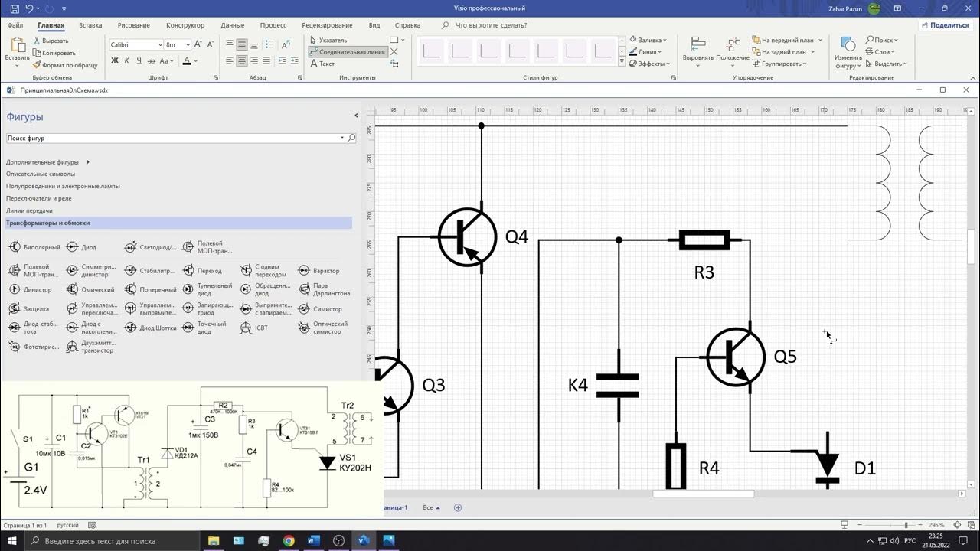Screen dimensions: 980x551
Task: Save the document with diskette icon
Action: tap(13, 8)
